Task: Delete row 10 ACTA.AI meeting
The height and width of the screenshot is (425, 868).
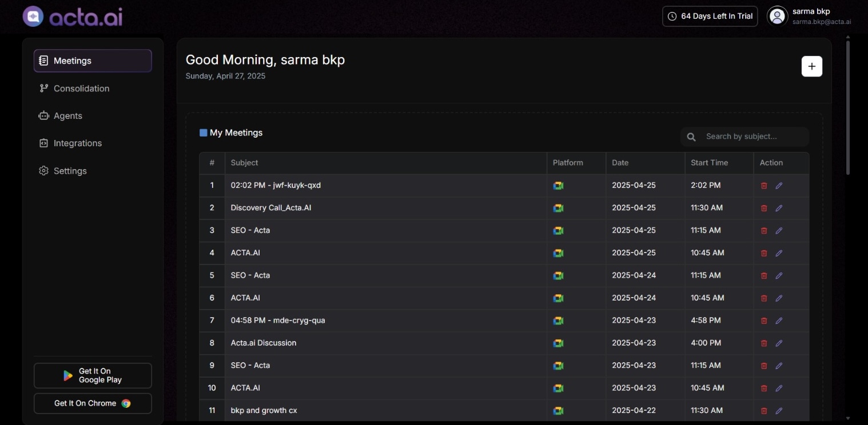Action: (764, 388)
